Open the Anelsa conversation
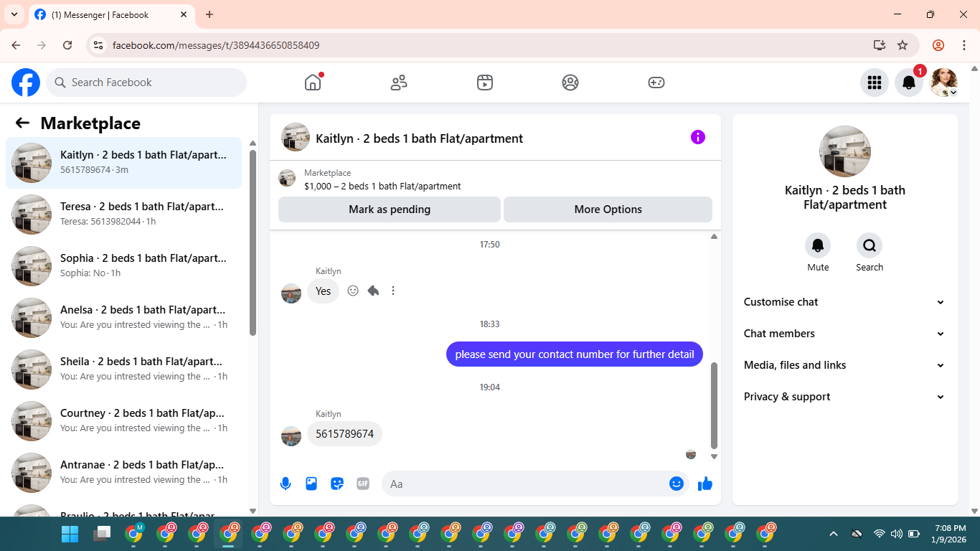 124,318
